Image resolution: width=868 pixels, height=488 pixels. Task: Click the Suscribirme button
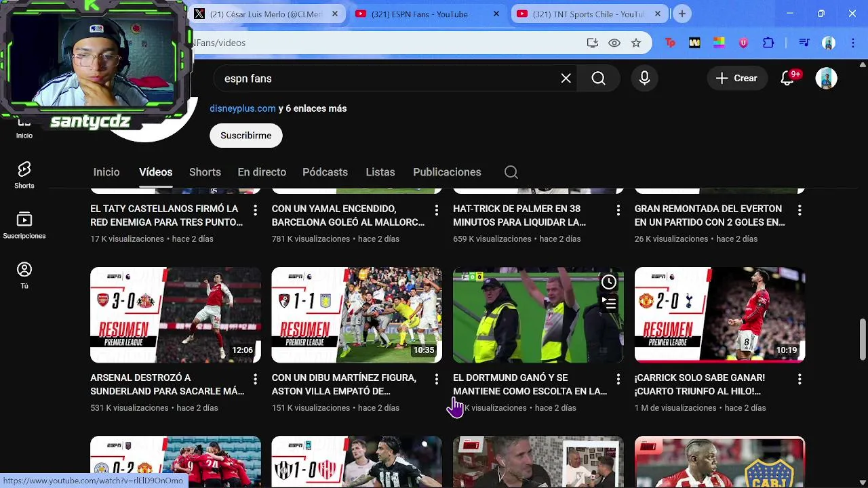pyautogui.click(x=246, y=136)
